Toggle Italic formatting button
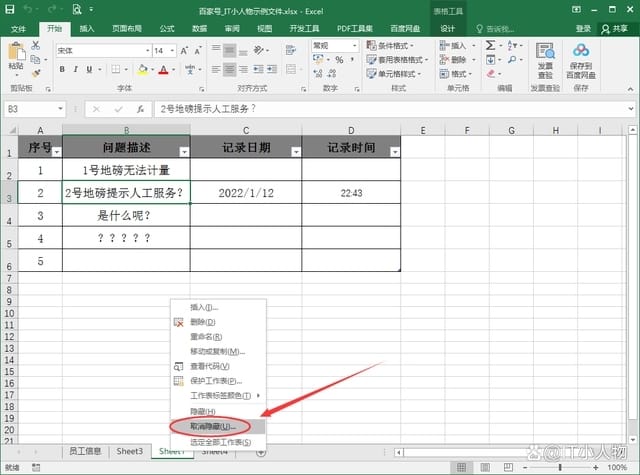Image resolution: width=640 pixels, height=475 pixels. click(76, 69)
